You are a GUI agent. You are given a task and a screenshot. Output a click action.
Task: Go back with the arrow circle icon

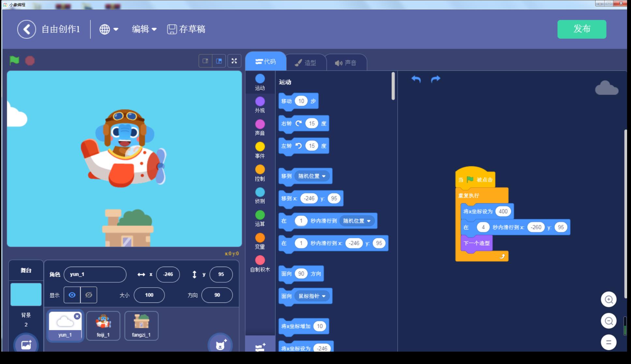26,29
